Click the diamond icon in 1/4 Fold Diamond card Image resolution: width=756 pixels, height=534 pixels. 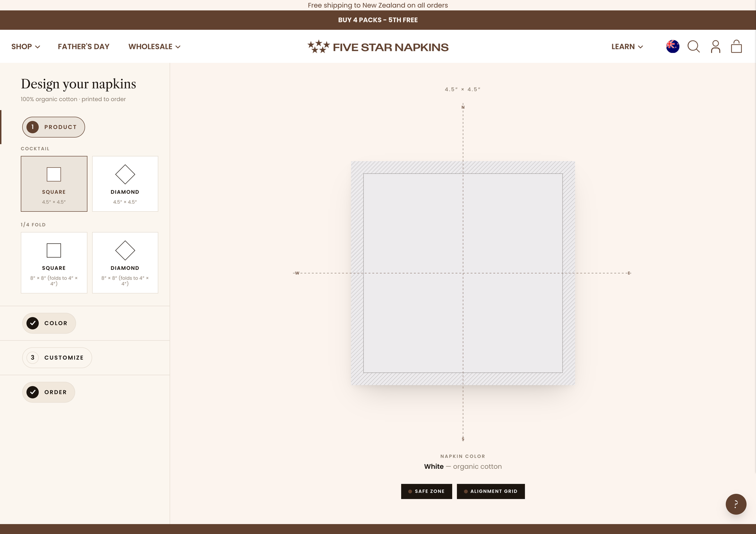[x=125, y=250]
